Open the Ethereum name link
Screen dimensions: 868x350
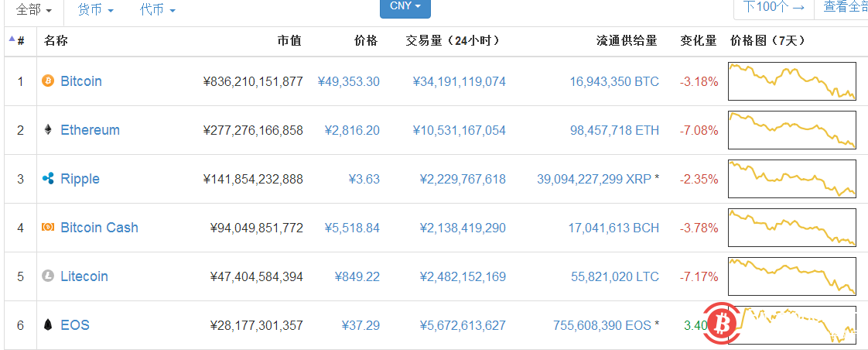click(90, 130)
